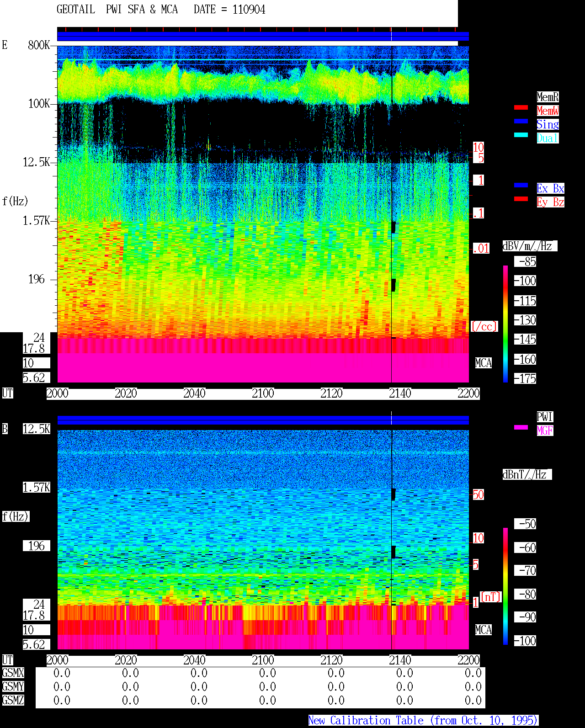Click the upper MCA label beside the E spectrogram
This screenshot has width=585, height=728.
point(484,363)
